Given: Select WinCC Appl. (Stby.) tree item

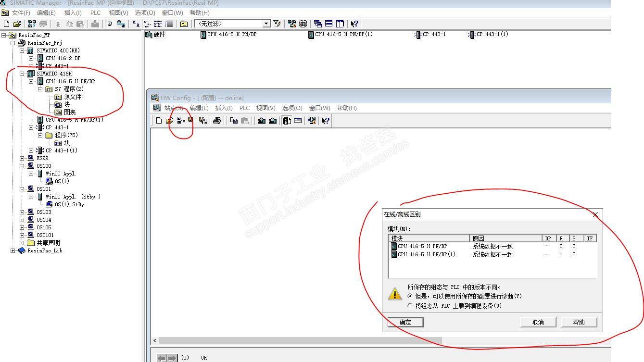Looking at the screenshot, I should coord(73,197).
